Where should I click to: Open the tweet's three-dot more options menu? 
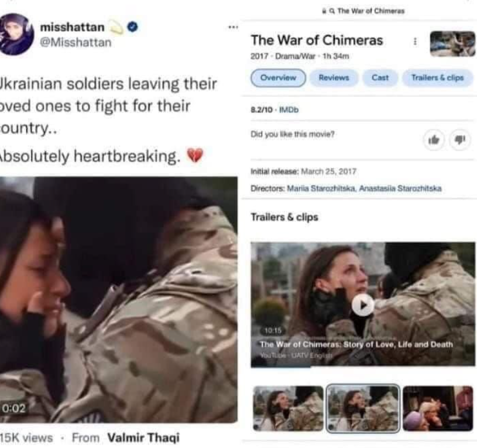pos(233,28)
